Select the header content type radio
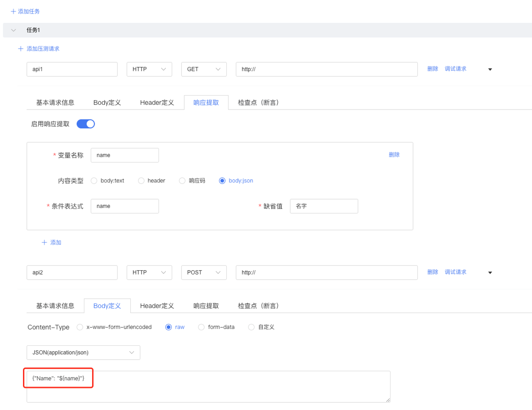Viewport: 532px width, 410px height. pyautogui.click(x=141, y=181)
